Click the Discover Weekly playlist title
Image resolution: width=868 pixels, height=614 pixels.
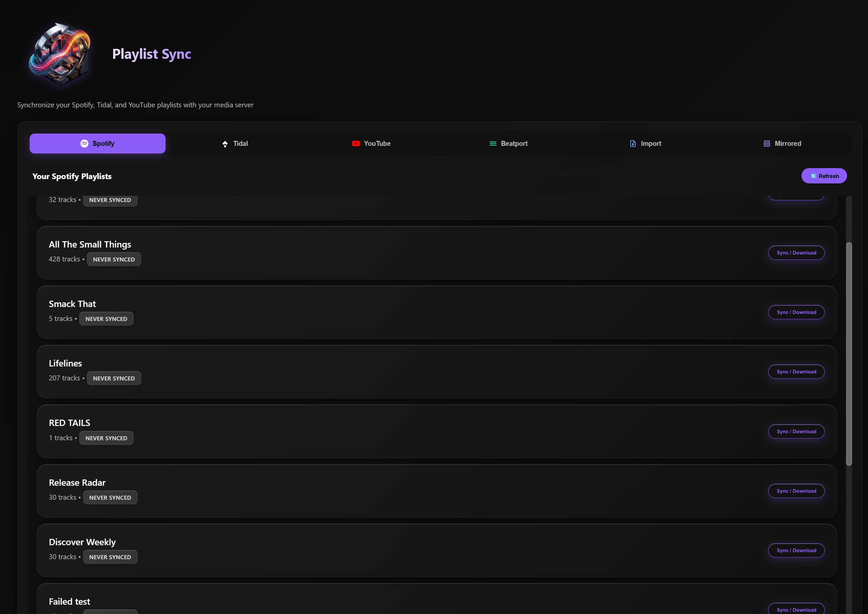tap(82, 542)
